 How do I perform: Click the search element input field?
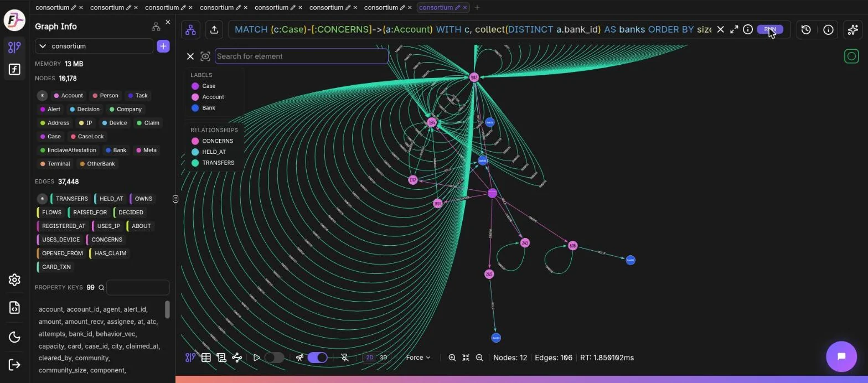pyautogui.click(x=301, y=56)
